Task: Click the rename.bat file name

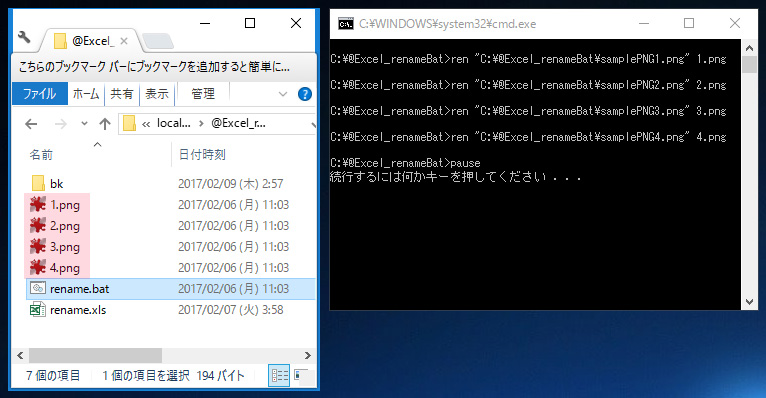Action: coord(80,289)
